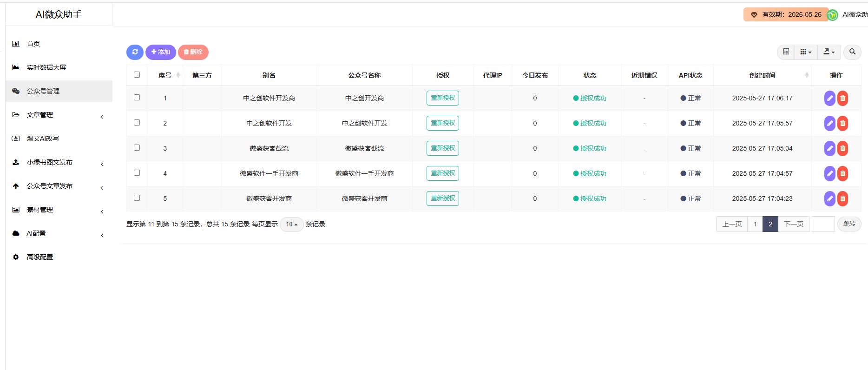Click the page-number jump input field
This screenshot has height=370, width=868.
pyautogui.click(x=823, y=224)
